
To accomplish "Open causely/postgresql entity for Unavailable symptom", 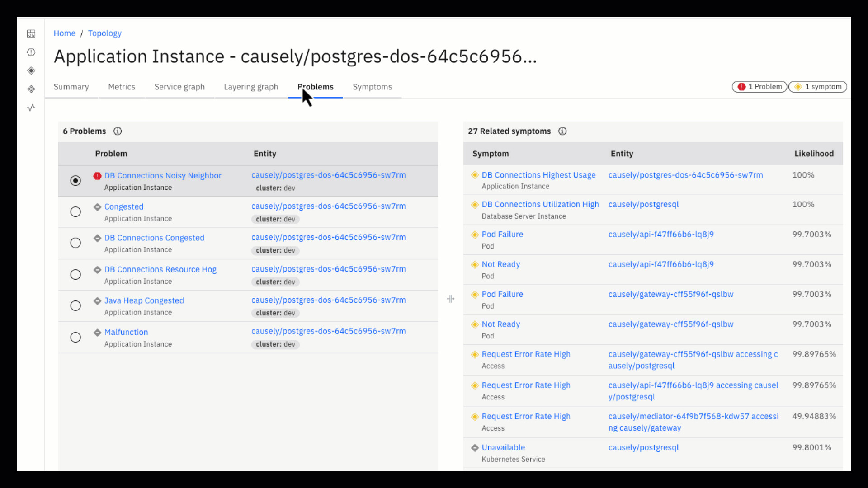I will [x=643, y=448].
